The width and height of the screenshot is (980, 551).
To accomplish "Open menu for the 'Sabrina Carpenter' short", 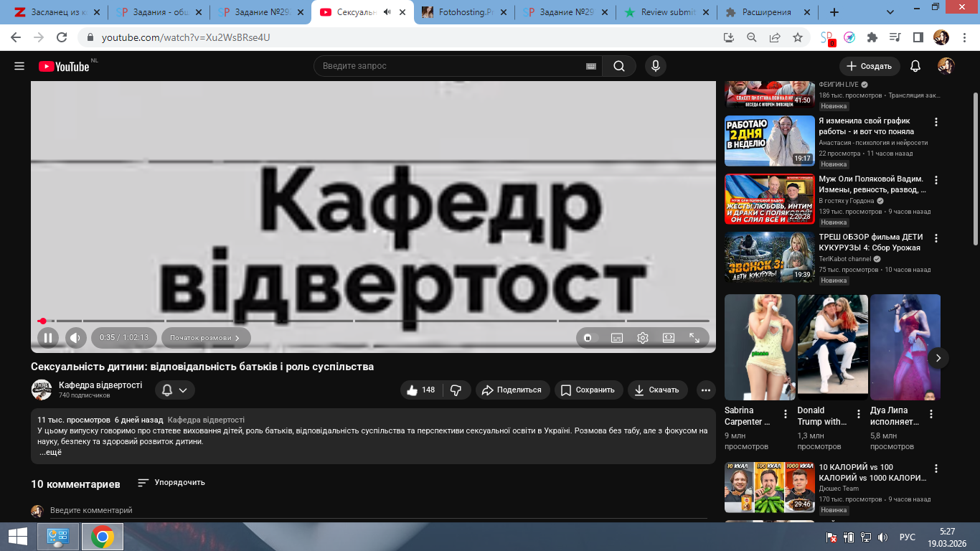I will (786, 414).
